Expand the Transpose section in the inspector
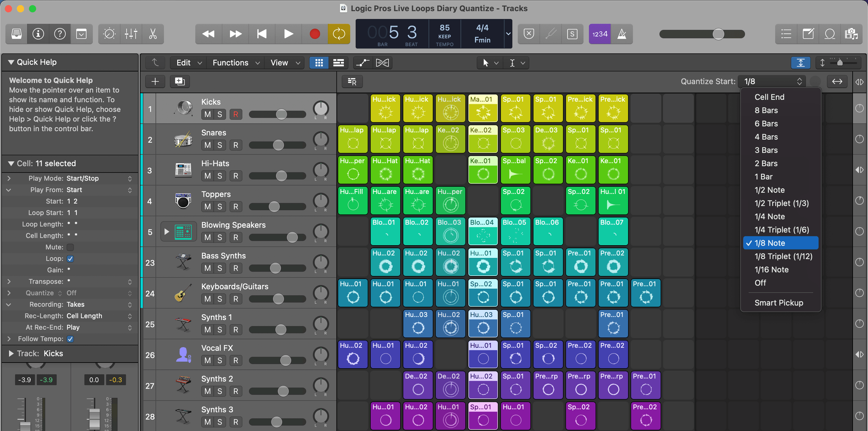 click(9, 282)
